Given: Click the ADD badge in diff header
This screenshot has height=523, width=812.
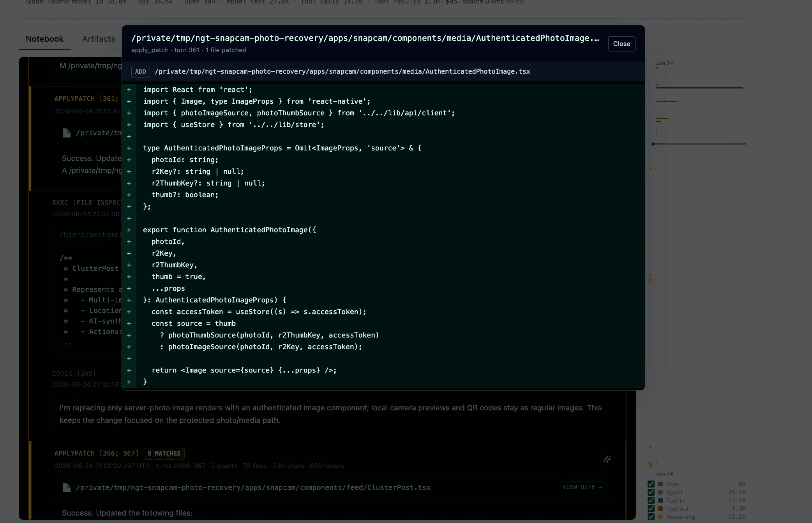Looking at the screenshot, I should pyautogui.click(x=140, y=72).
